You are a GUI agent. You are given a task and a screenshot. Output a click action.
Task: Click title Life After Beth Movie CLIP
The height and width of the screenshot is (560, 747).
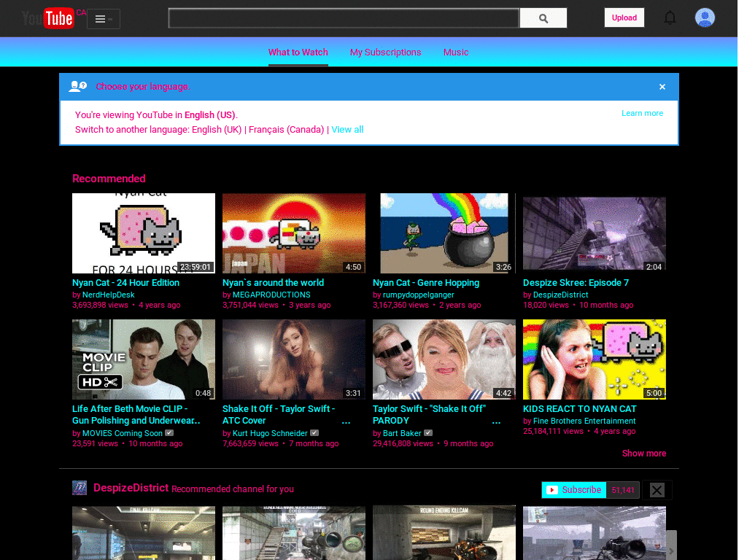[136, 415]
